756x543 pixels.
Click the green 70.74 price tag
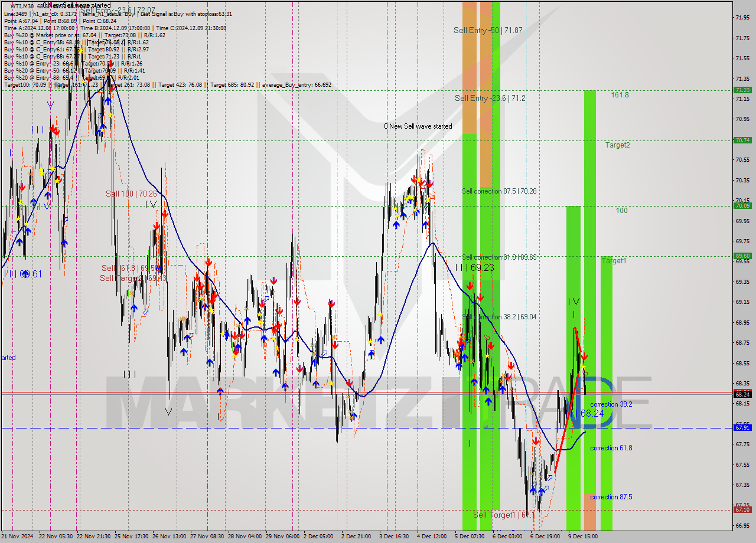pyautogui.click(x=742, y=140)
